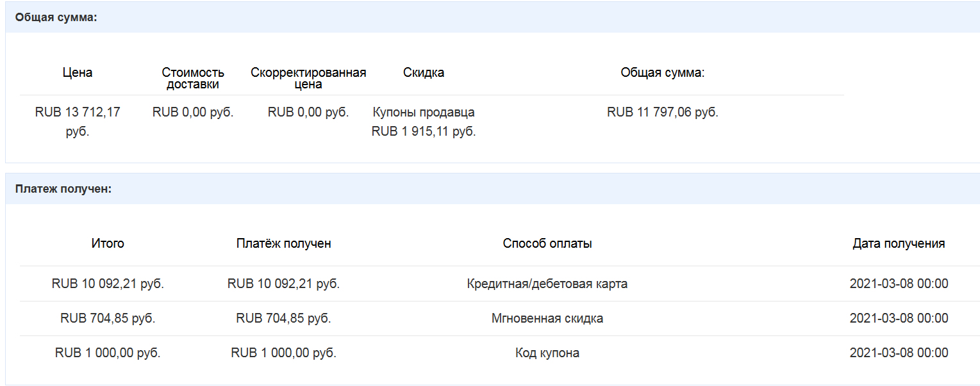
Task: Select the 'Цена' column header
Action: 78,72
